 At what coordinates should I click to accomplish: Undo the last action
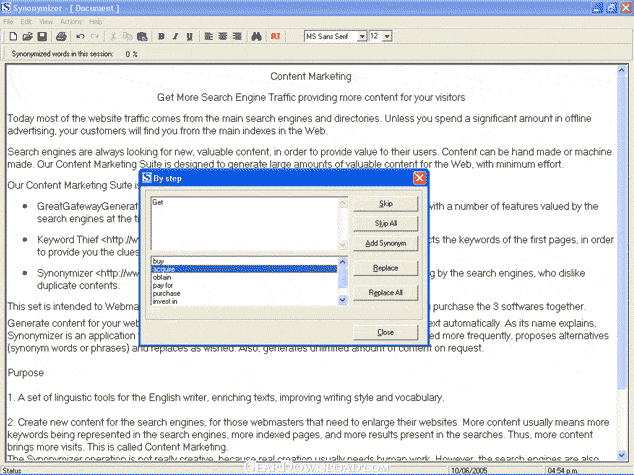pos(80,36)
